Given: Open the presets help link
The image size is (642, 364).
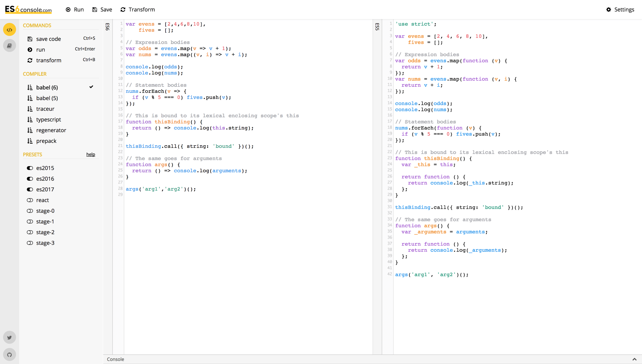Looking at the screenshot, I should (91, 154).
